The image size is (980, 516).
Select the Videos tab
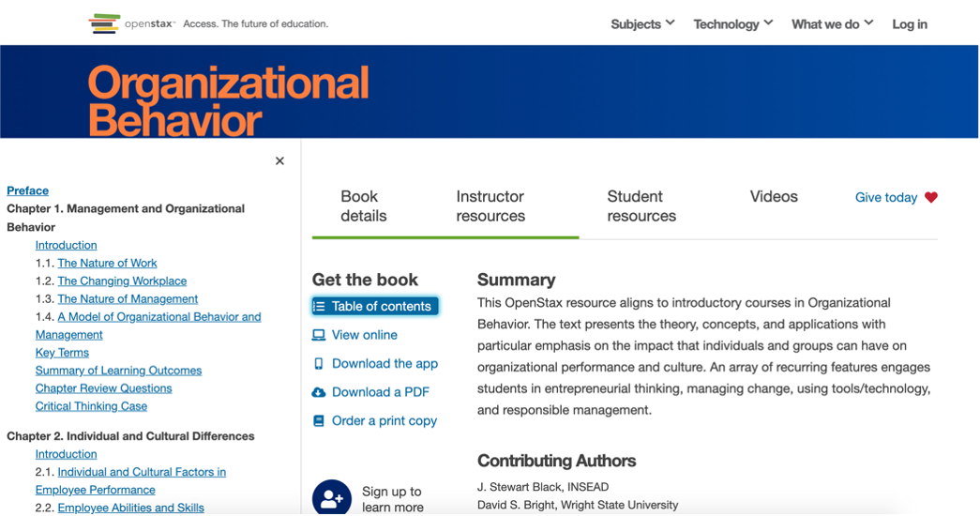point(774,197)
